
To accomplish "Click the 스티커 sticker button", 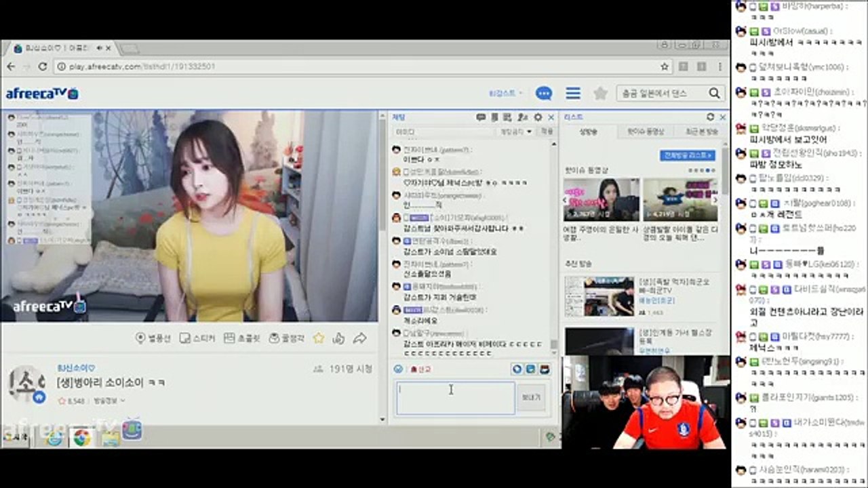I will pos(197,338).
